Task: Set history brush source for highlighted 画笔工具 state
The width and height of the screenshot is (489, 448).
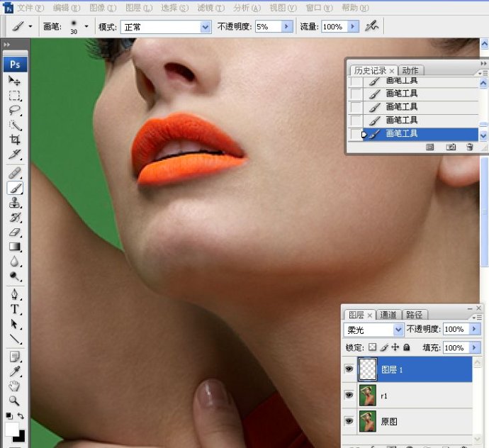Action: click(x=355, y=134)
